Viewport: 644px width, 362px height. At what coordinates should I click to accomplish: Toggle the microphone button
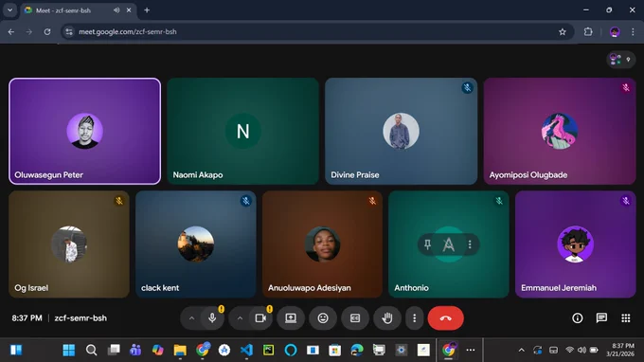pos(212,318)
